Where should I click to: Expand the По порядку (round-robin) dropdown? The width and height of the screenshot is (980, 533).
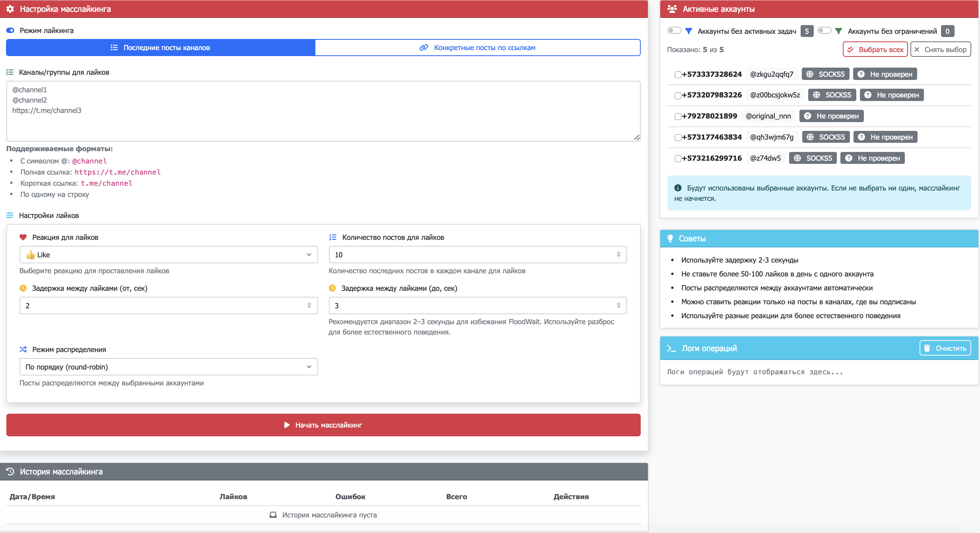169,367
